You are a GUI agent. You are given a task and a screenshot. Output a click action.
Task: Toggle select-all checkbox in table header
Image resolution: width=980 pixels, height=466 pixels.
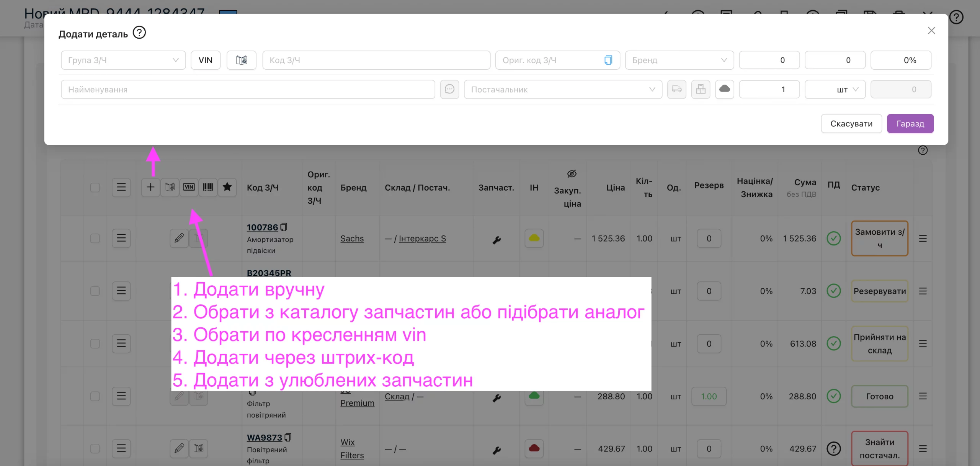[x=95, y=187]
